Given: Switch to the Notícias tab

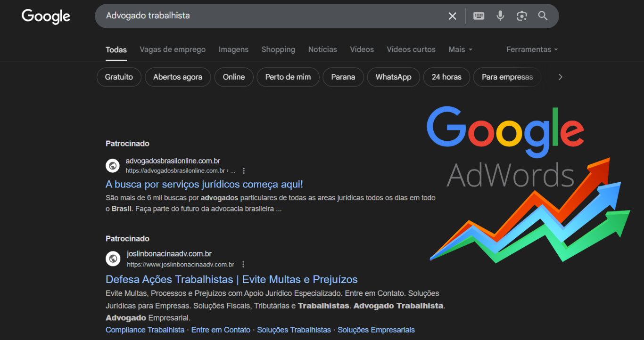Looking at the screenshot, I should point(322,49).
